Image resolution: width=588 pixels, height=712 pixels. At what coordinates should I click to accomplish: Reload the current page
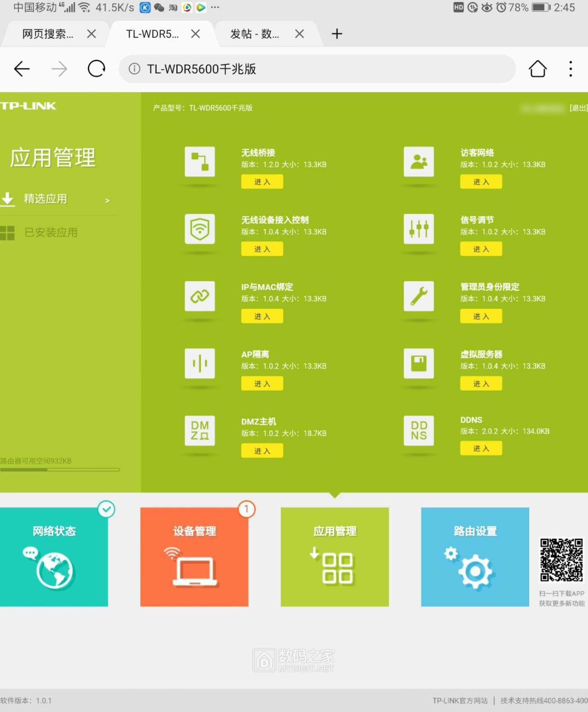96,69
